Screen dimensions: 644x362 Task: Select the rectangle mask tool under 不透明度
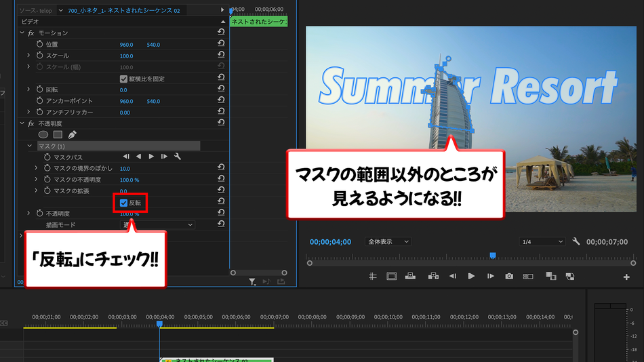pyautogui.click(x=58, y=134)
